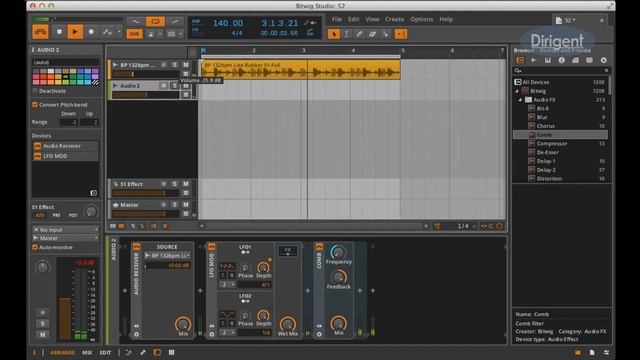Switch to the EDIT view
Screen dimensions: 640x360
pyautogui.click(x=105, y=352)
